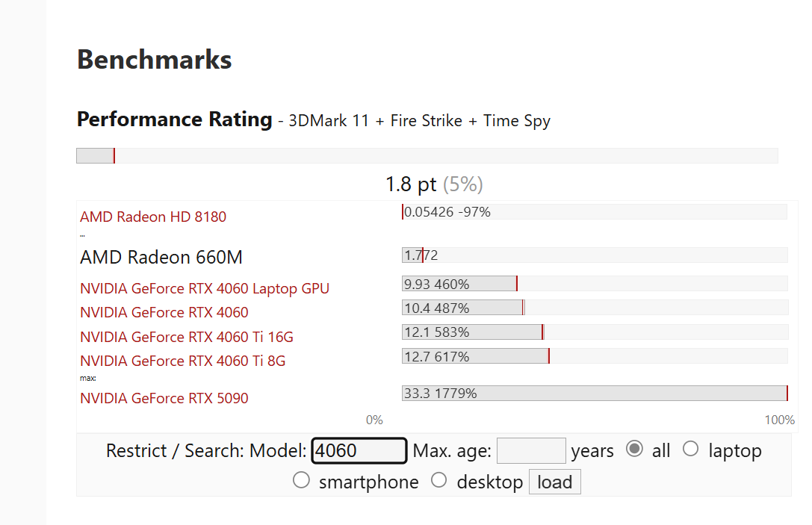Select the "all" device filter radio button
The height and width of the screenshot is (525, 812).
[x=634, y=449]
